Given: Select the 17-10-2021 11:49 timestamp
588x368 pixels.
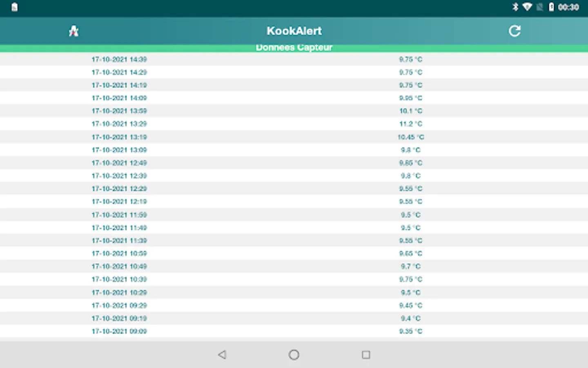Looking at the screenshot, I should [x=119, y=228].
